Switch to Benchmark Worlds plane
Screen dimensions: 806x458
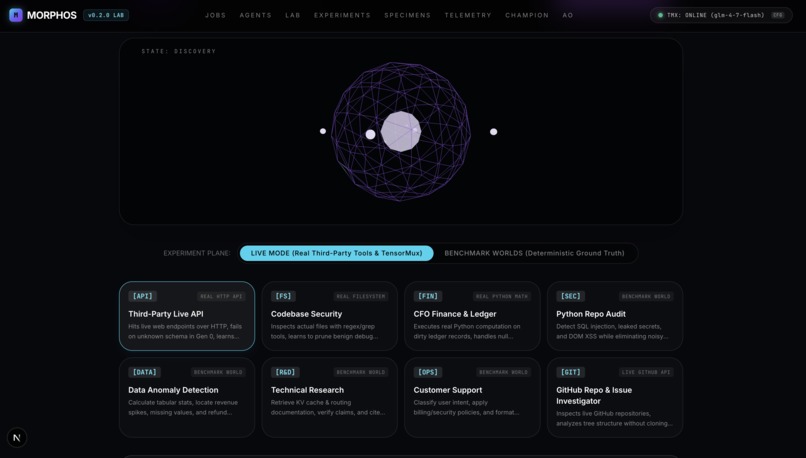(535, 253)
